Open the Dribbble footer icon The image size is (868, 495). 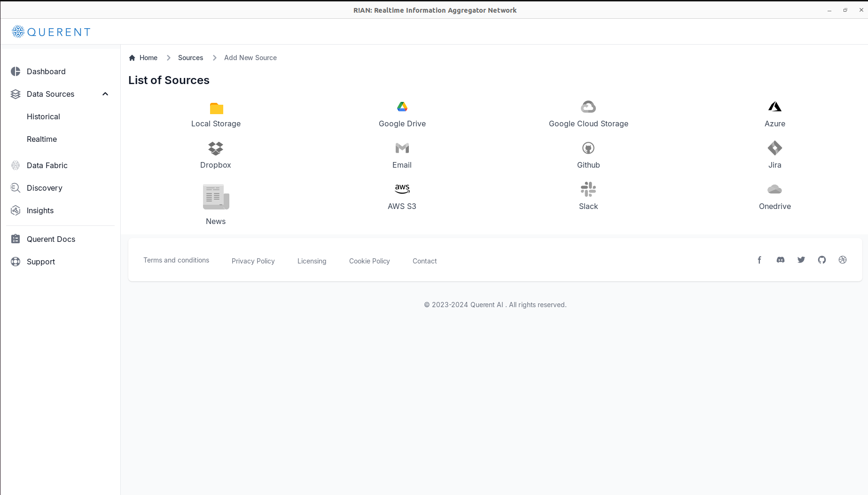[x=843, y=260]
